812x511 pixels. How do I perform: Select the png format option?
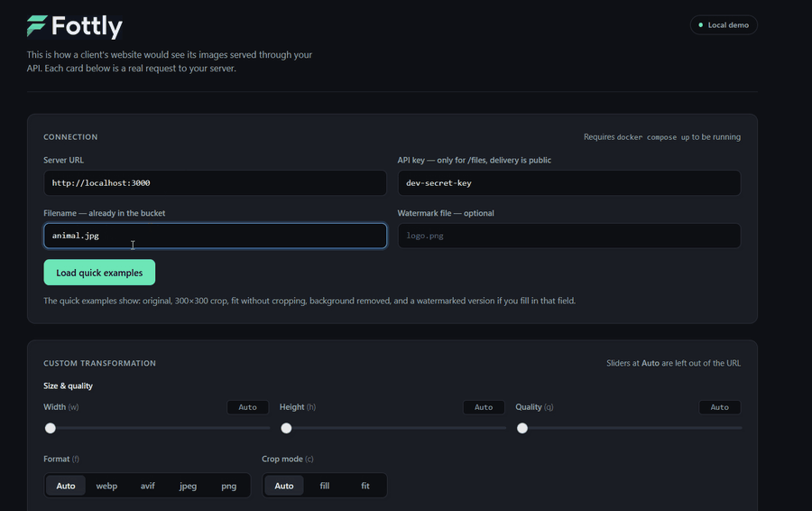click(x=229, y=486)
